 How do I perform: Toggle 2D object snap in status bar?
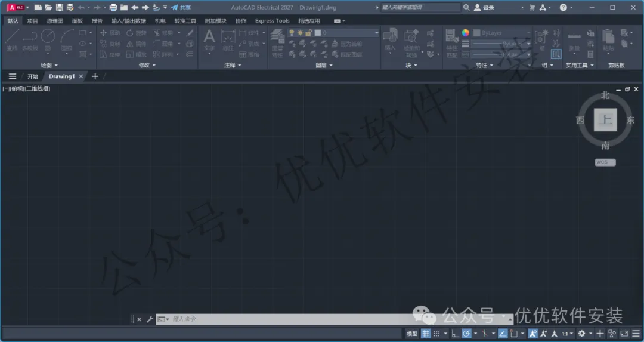click(x=514, y=334)
